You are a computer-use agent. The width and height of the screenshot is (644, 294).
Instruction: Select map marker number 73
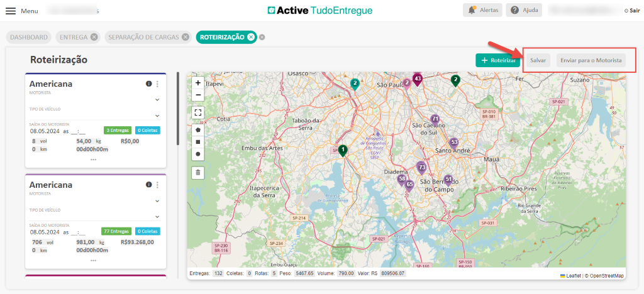421,168
